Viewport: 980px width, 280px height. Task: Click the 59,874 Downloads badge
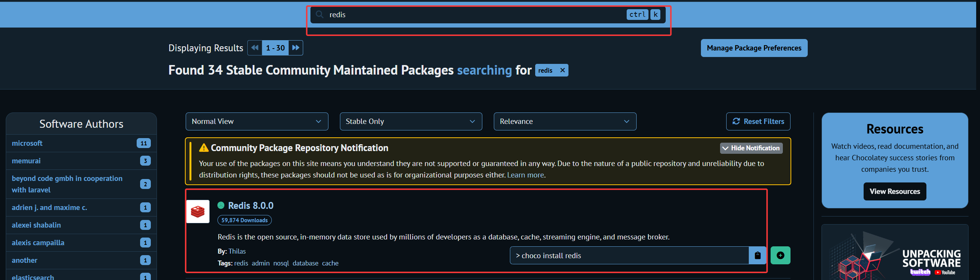point(245,220)
